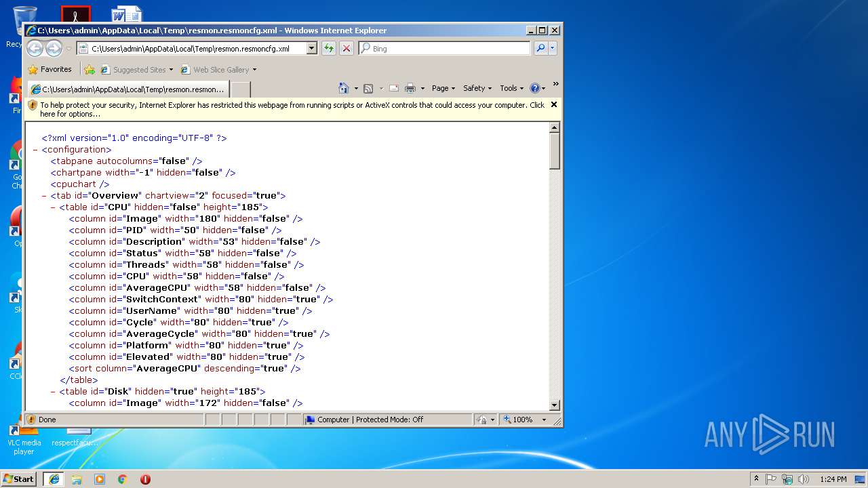This screenshot has width=868, height=488.
Task: Stop loading with the red X icon
Action: coord(347,48)
